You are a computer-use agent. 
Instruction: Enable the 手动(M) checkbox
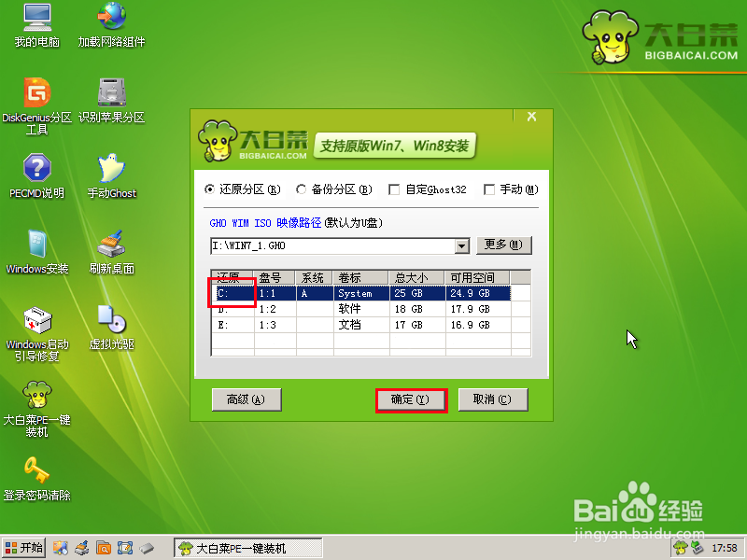pos(488,190)
